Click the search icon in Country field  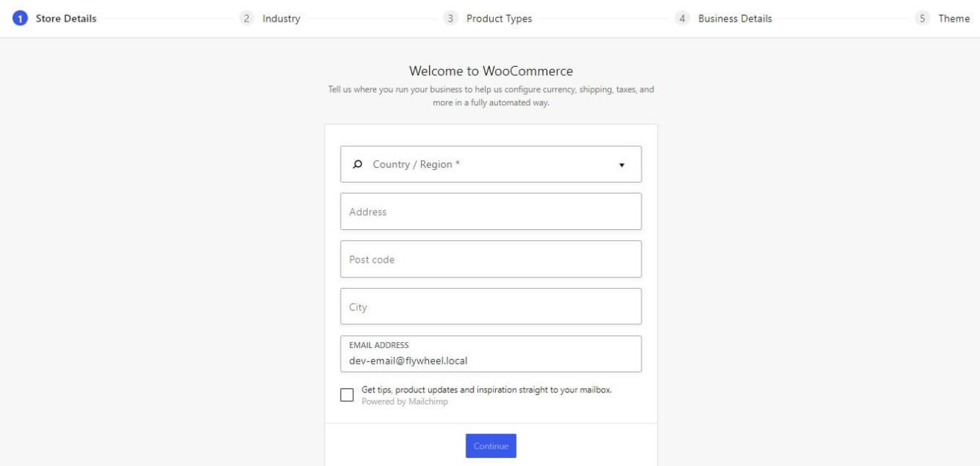pos(357,165)
